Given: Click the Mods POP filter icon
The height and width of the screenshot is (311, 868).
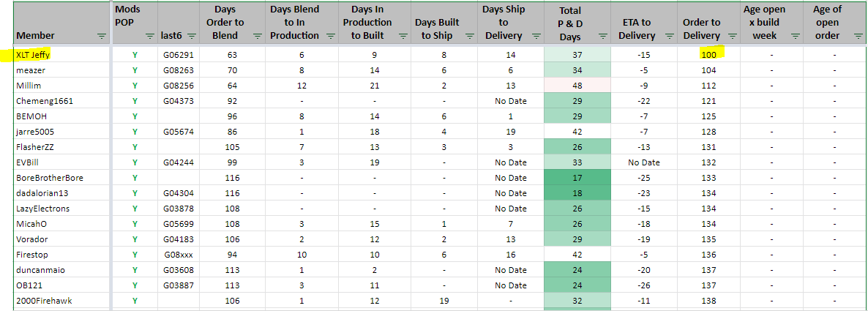Looking at the screenshot, I should 149,36.
